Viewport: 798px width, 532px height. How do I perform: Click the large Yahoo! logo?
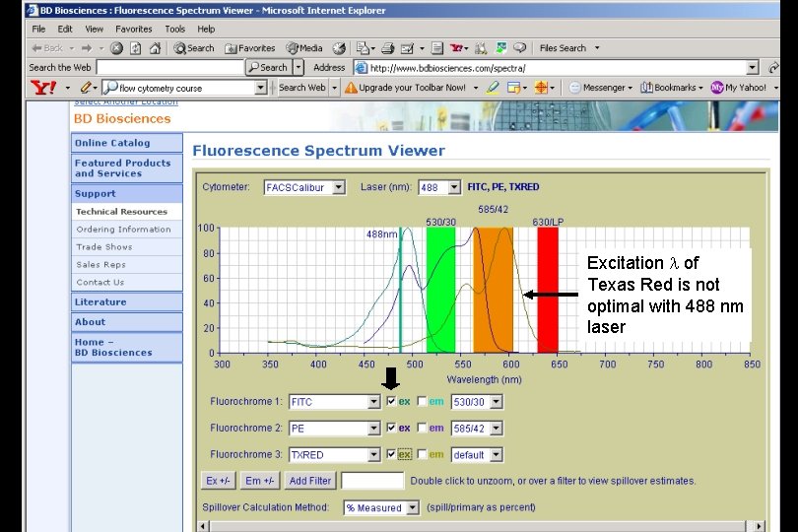(43, 88)
